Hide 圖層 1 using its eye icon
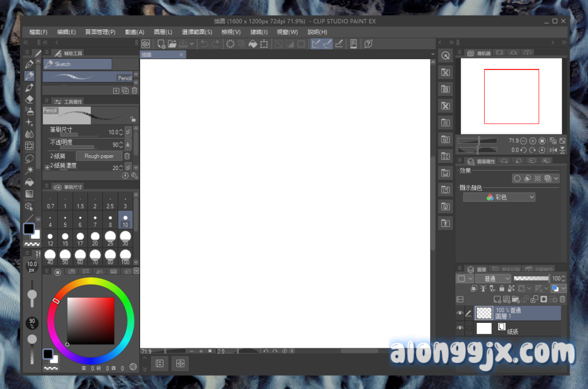 (x=460, y=313)
